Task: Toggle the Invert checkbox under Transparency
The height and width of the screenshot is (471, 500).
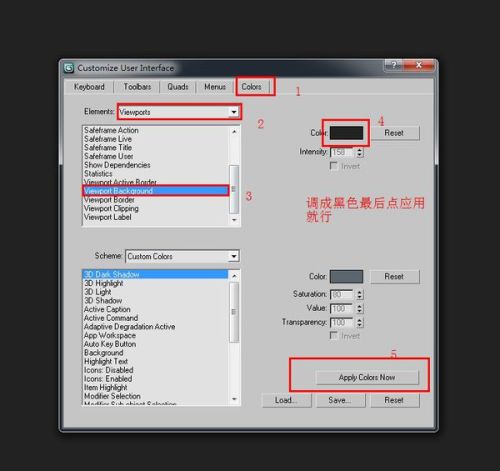Action: (x=333, y=335)
